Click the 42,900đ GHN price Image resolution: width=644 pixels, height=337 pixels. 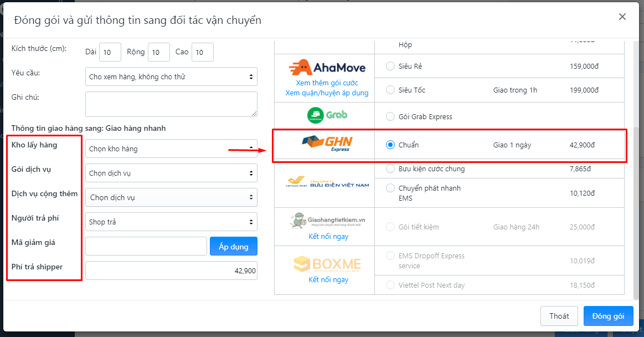click(x=582, y=145)
